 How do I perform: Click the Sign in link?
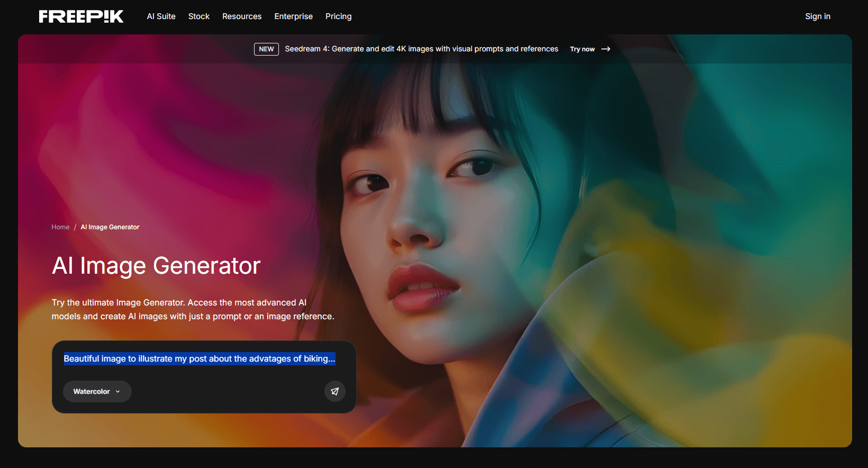coord(818,16)
